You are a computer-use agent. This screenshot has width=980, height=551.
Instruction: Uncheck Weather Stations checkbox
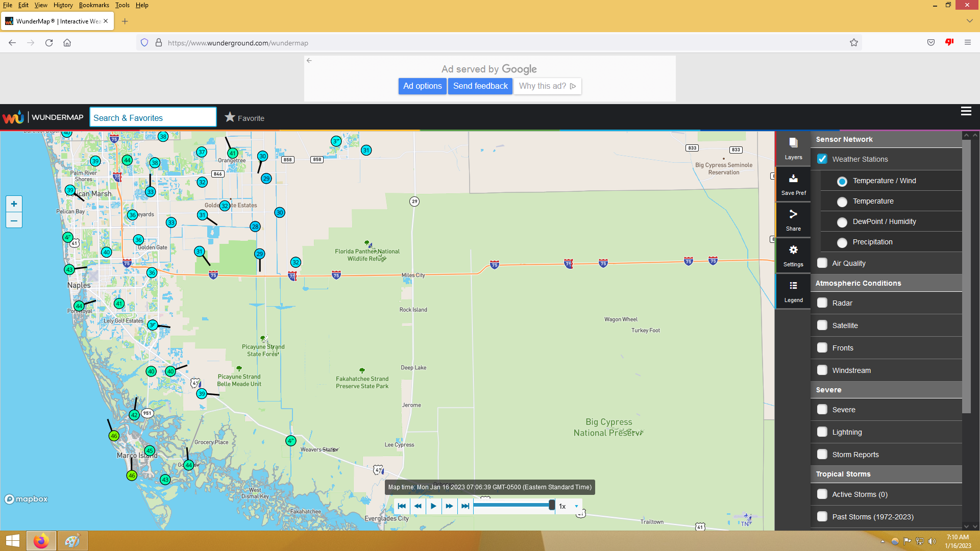tap(822, 159)
